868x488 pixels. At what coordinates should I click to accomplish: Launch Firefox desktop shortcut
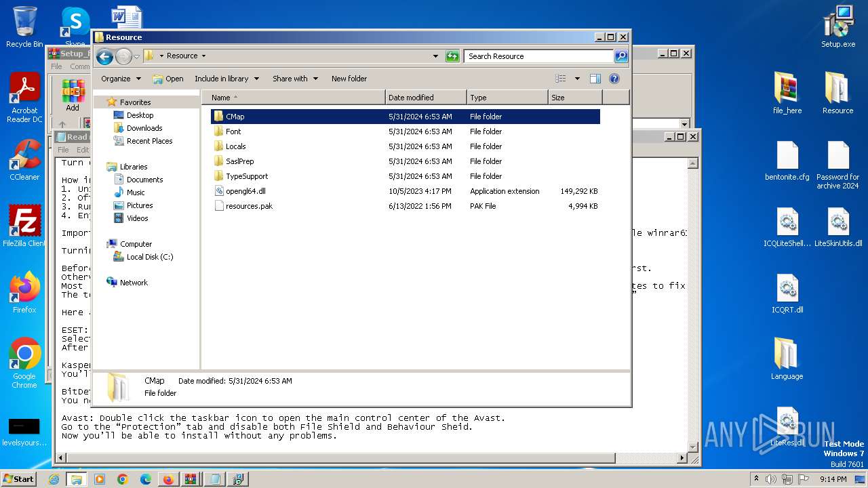(x=24, y=292)
